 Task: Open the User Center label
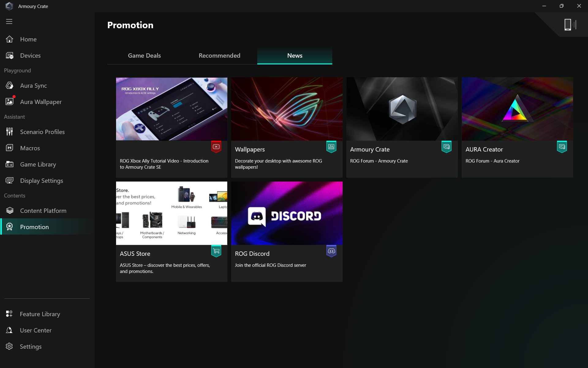click(x=36, y=330)
